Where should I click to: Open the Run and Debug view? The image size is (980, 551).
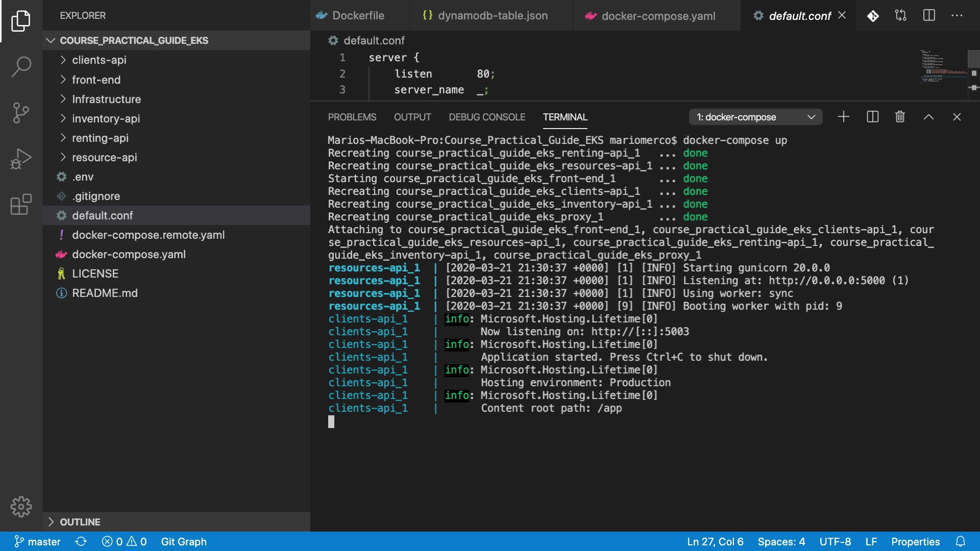pyautogui.click(x=21, y=159)
